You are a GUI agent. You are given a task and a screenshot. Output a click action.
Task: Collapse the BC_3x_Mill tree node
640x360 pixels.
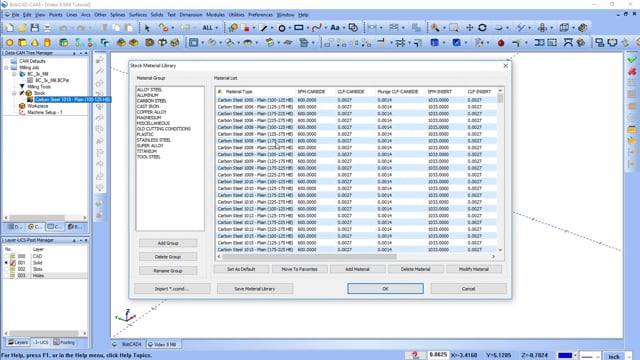point(14,74)
